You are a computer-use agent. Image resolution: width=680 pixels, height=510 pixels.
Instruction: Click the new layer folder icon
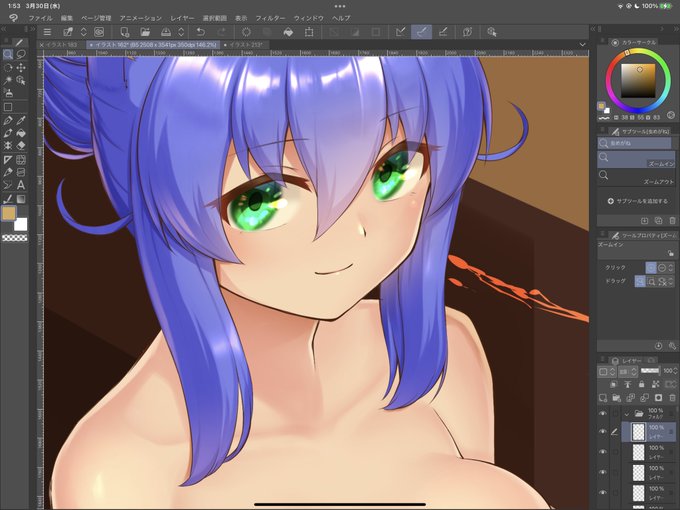click(x=616, y=398)
